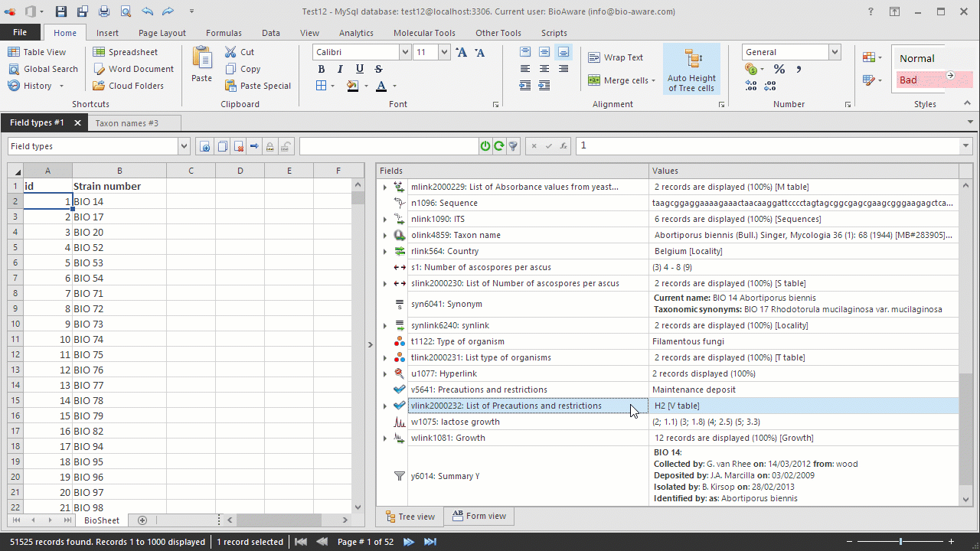Apply percent number format

pyautogui.click(x=779, y=69)
